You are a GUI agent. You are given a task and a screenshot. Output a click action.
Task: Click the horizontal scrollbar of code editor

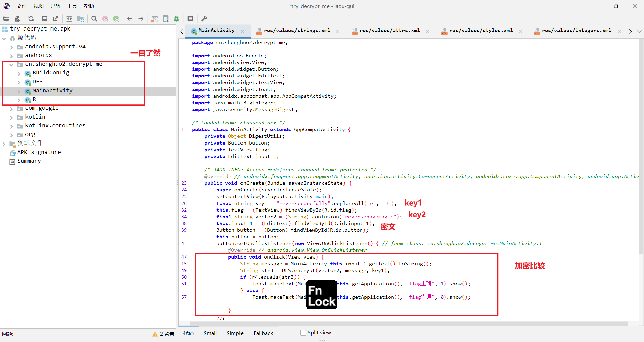409,324
